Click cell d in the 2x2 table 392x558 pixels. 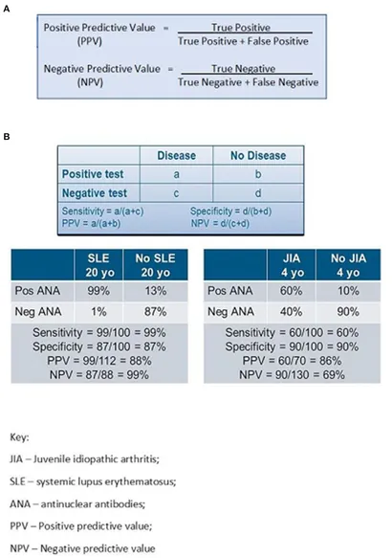click(258, 193)
